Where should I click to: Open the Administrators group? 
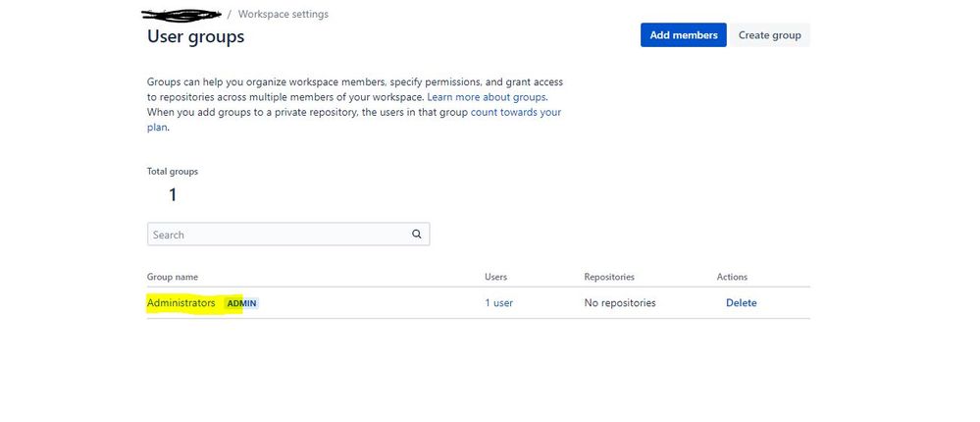click(181, 303)
